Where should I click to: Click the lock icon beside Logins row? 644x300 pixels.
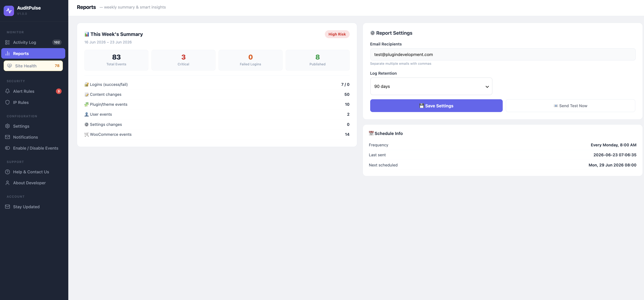(87, 84)
